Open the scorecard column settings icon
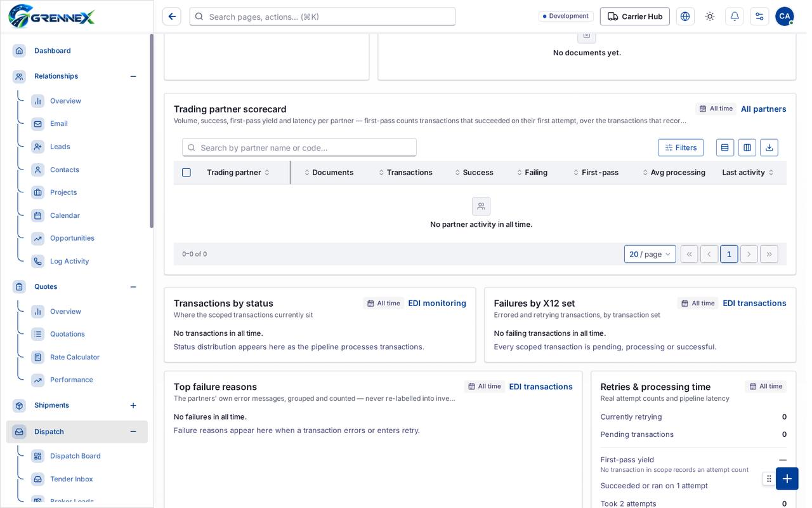This screenshot has width=812, height=508. (747, 147)
